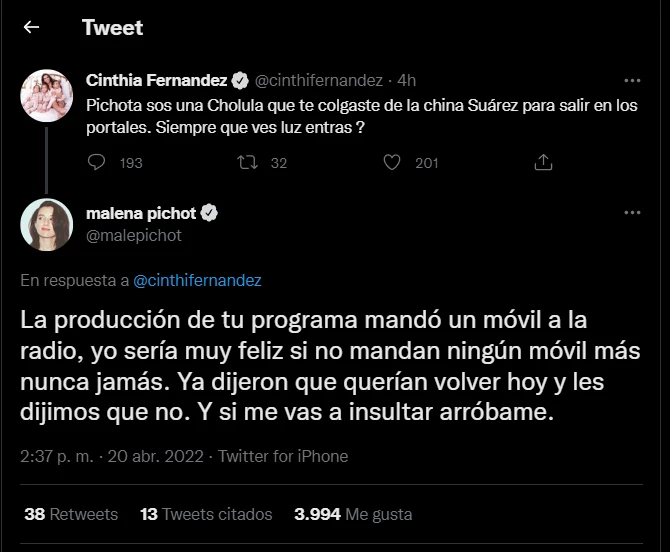670x552 pixels.
Task: Open more options on malena pichot's tweet
Action: (632, 214)
